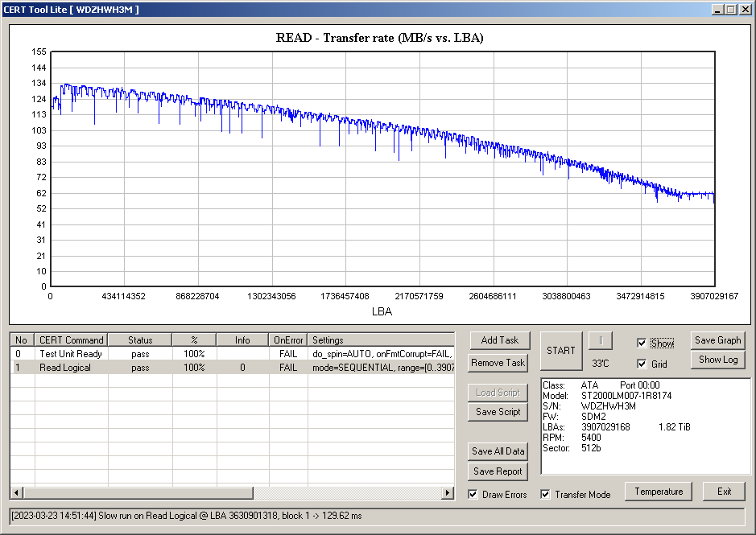Open the log with Show Log
The width and height of the screenshot is (756, 535).
coord(717,360)
